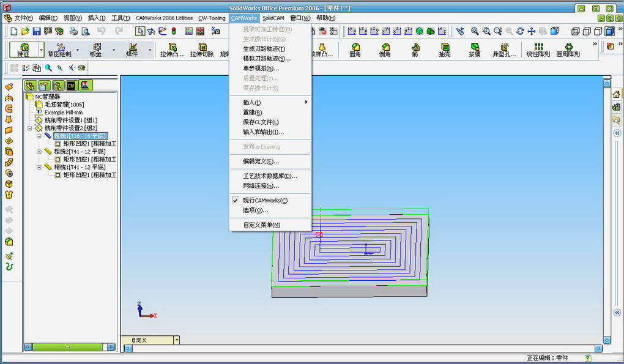Collapse the 铣削零件设置2 [组2] node
This screenshot has width=624, height=364.
point(30,128)
